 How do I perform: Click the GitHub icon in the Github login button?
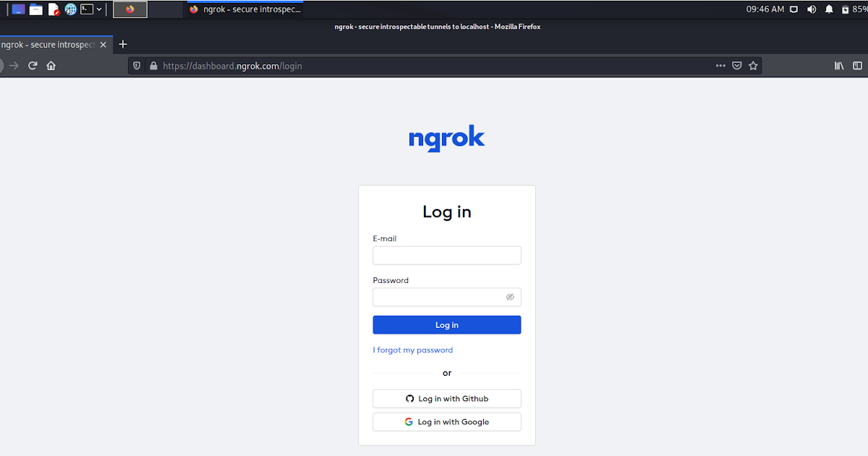pyautogui.click(x=410, y=398)
